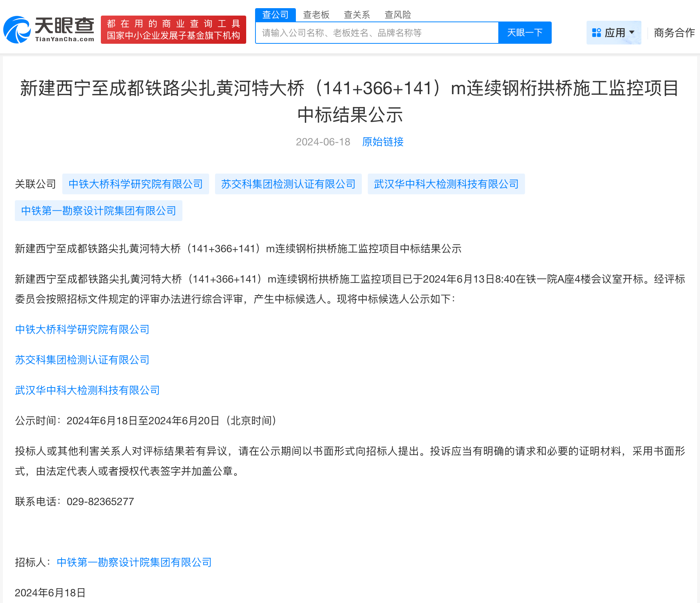Switch to the 查关系 search tab
This screenshot has width=700, height=603.
[357, 14]
